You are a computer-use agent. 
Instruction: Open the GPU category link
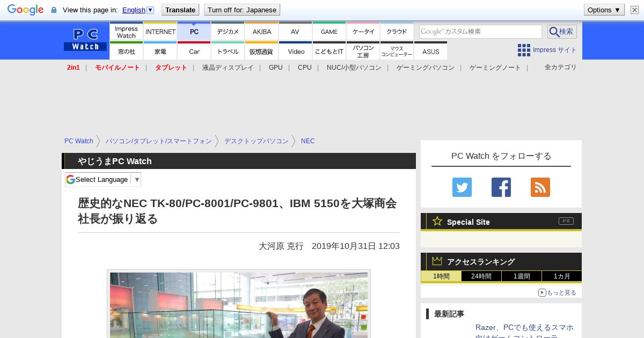click(275, 68)
